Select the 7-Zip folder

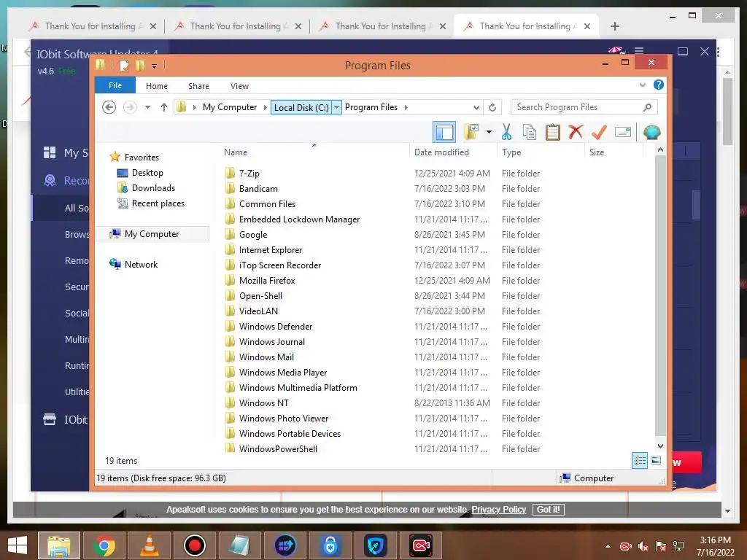pyautogui.click(x=249, y=174)
